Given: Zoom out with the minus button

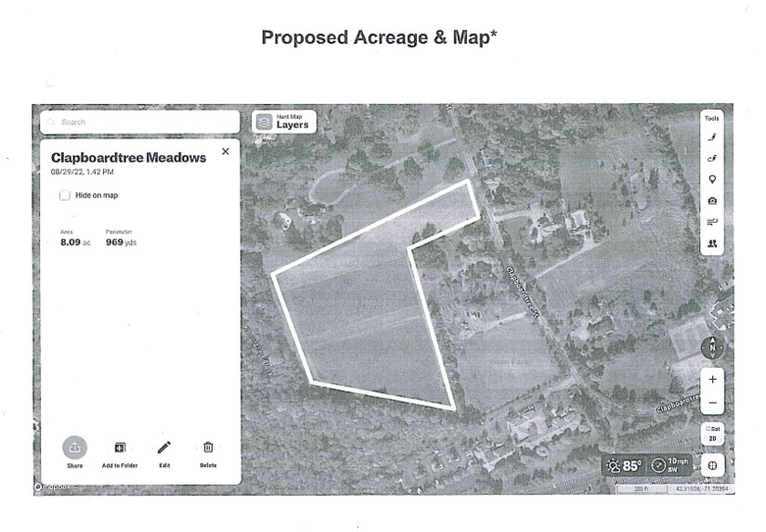Looking at the screenshot, I should pyautogui.click(x=712, y=403).
